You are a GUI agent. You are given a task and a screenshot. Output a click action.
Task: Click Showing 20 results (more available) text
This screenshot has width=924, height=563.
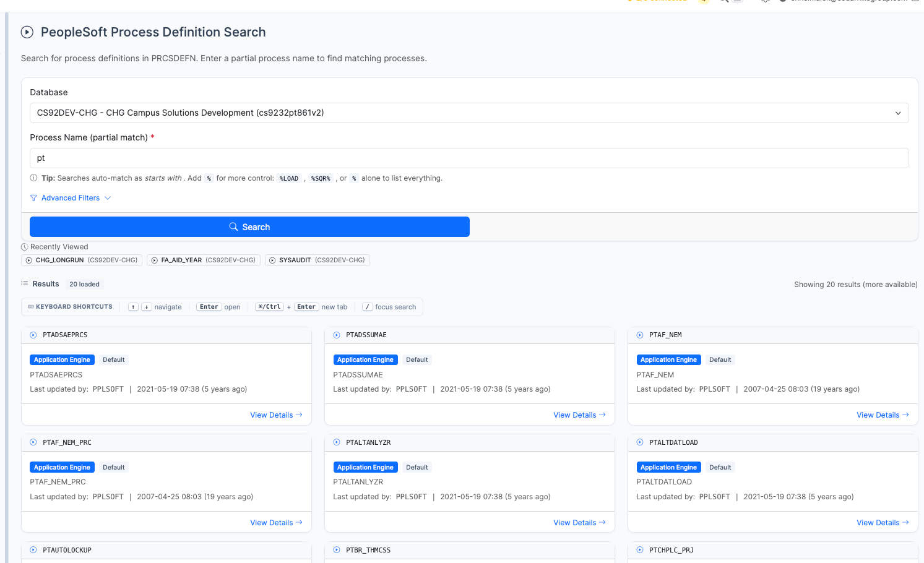click(856, 285)
